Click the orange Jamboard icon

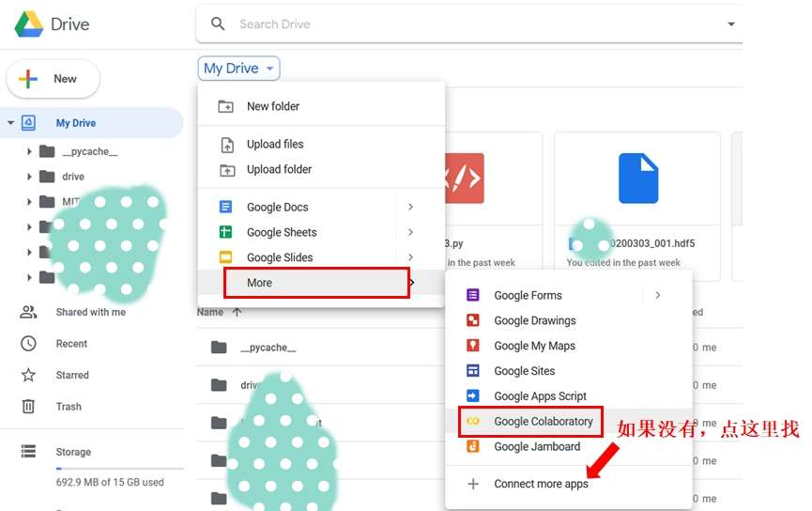(x=473, y=446)
